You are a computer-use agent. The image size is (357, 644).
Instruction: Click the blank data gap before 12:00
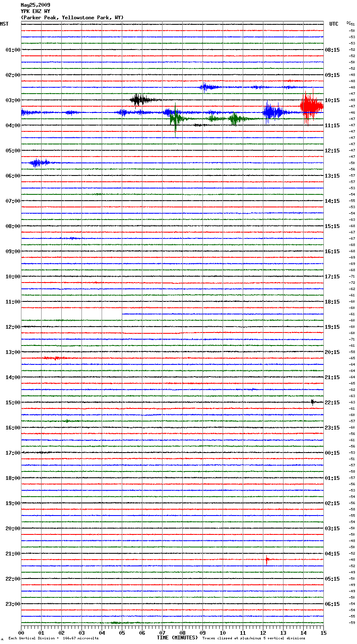coord(71,314)
